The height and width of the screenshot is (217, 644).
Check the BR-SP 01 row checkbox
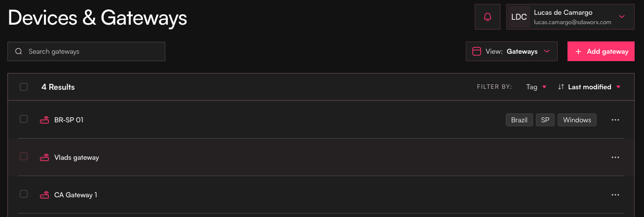point(24,119)
